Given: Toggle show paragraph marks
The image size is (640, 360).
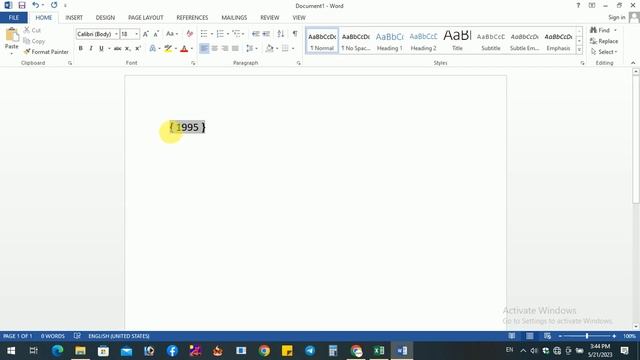Looking at the screenshot, I should 295,34.
